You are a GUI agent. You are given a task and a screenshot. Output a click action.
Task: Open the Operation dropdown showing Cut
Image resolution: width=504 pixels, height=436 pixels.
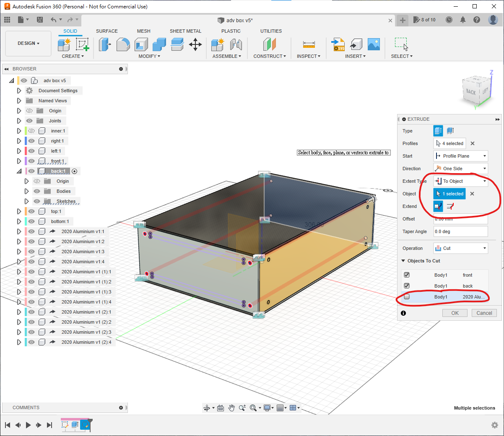point(460,248)
